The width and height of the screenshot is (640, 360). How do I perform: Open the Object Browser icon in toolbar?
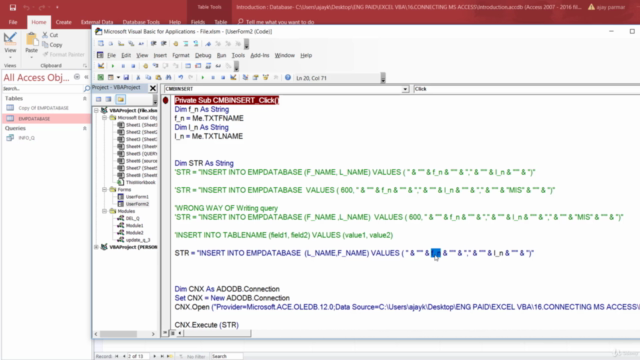(x=266, y=78)
